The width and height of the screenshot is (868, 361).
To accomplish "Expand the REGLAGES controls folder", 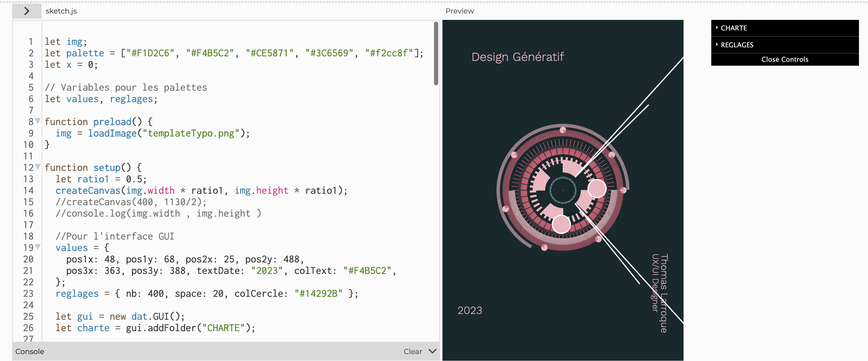I will click(737, 45).
